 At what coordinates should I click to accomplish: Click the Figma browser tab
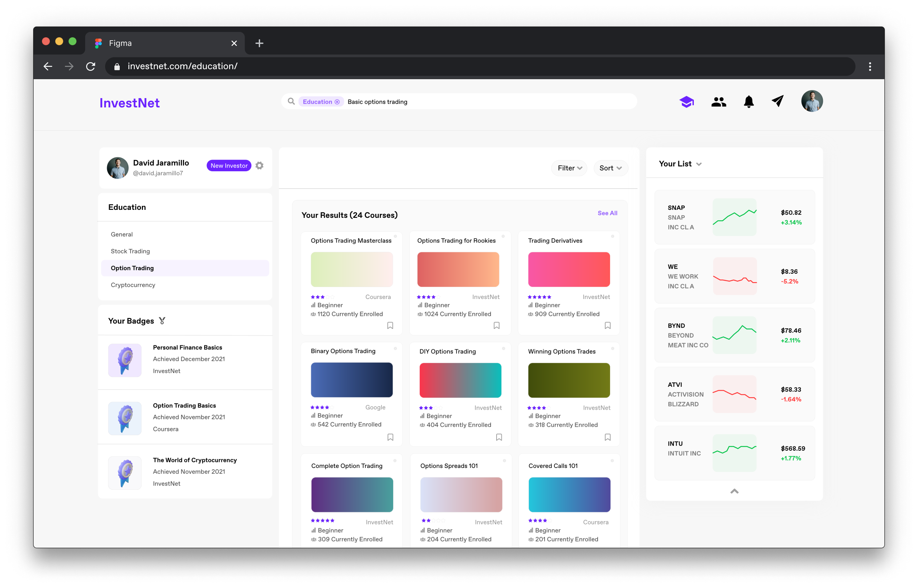point(165,43)
